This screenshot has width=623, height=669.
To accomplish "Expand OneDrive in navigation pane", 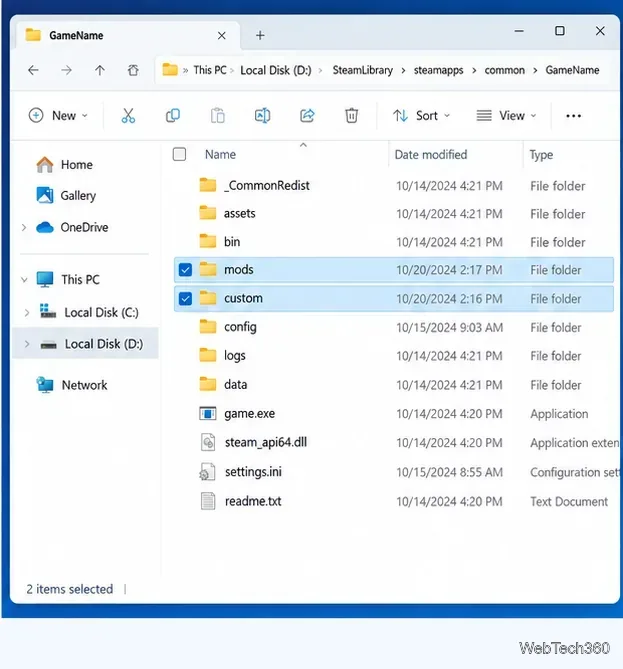I will 24,227.
